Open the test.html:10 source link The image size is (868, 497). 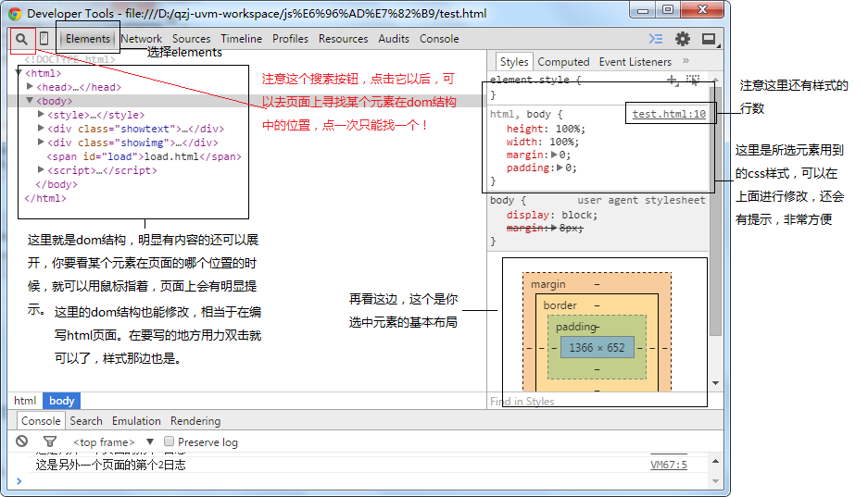pos(669,114)
